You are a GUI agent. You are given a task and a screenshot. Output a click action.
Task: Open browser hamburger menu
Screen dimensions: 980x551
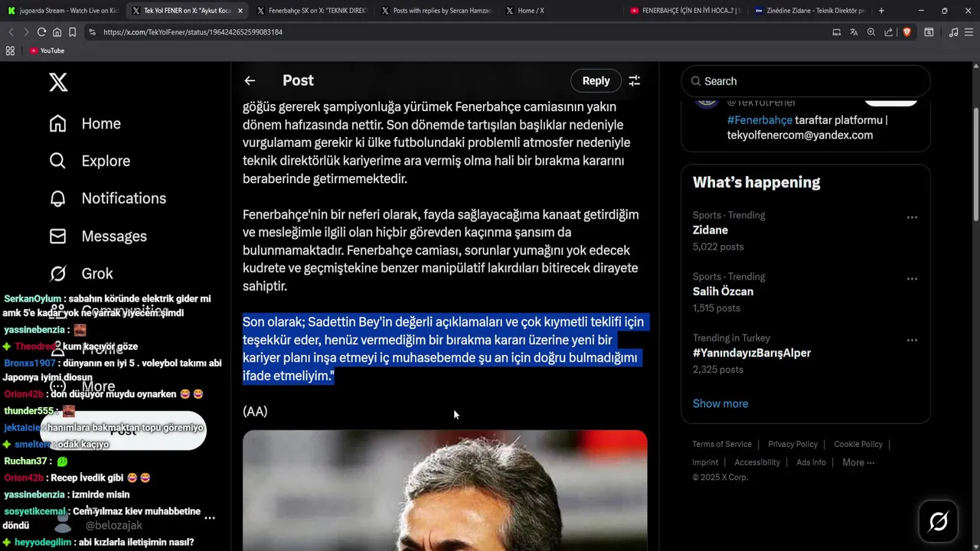click(x=969, y=32)
